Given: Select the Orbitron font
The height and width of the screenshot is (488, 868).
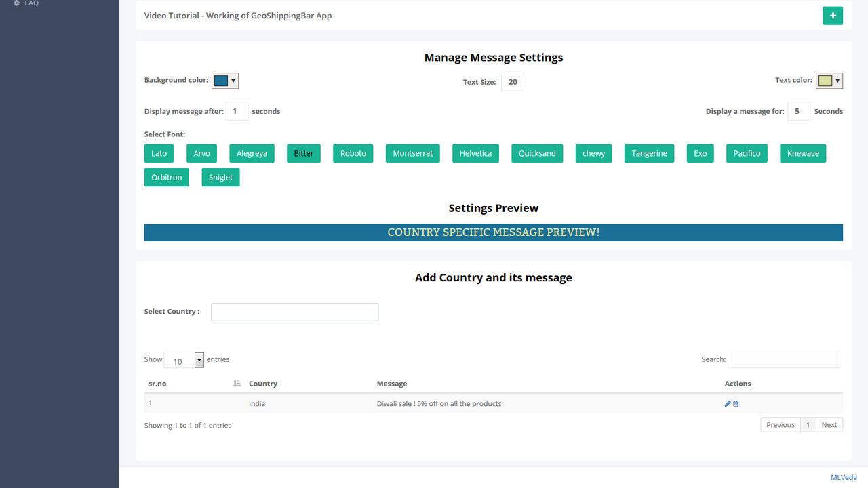Looking at the screenshot, I should tap(166, 177).
